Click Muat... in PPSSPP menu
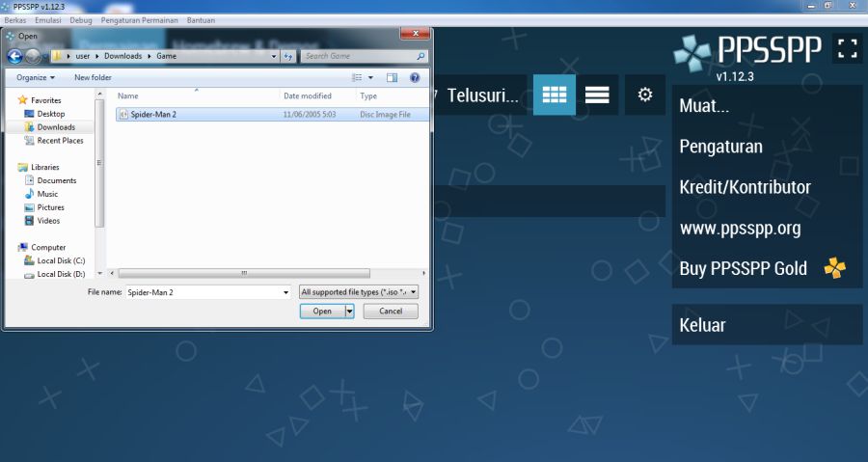Viewport: 868px width, 462px height. (x=768, y=106)
